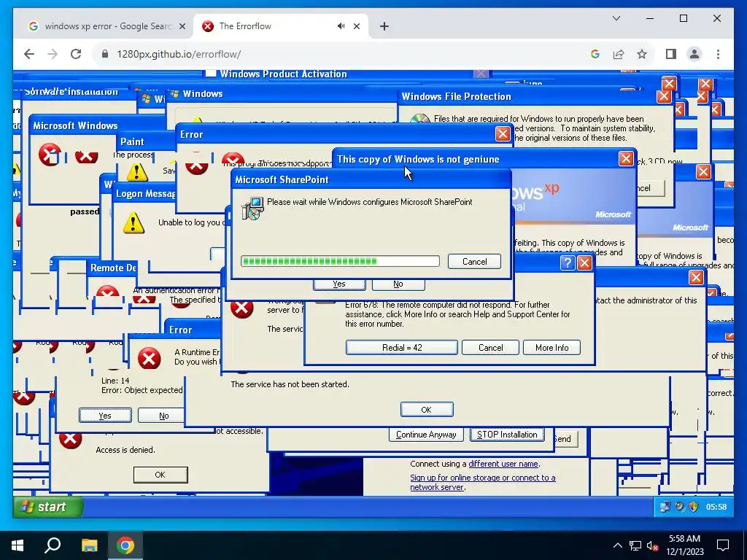
Task: Click the site lock icon in the address bar
Action: pos(105,54)
